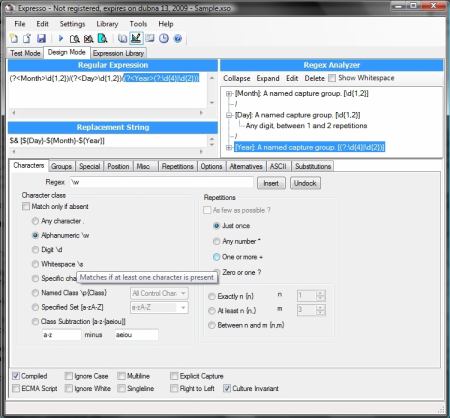Click the Insert button
450x418 pixels.
tap(271, 183)
